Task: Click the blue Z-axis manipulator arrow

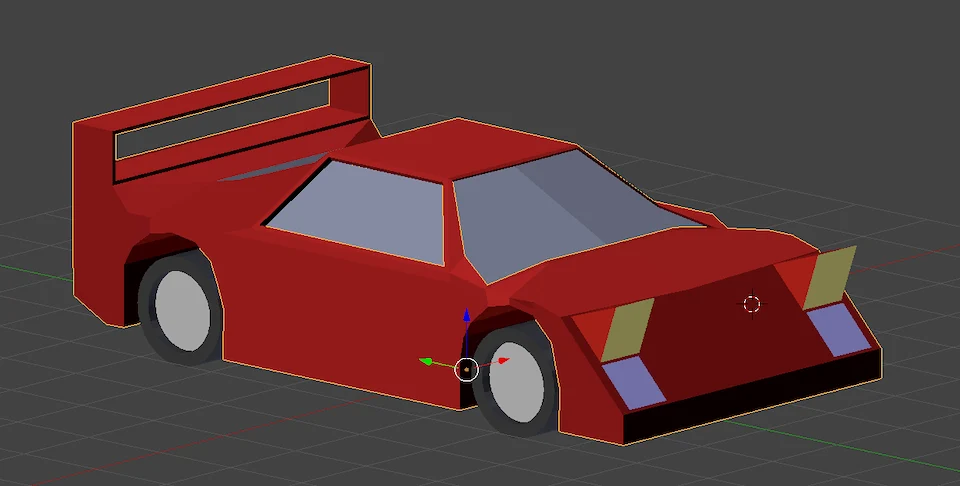Action: tap(467, 316)
